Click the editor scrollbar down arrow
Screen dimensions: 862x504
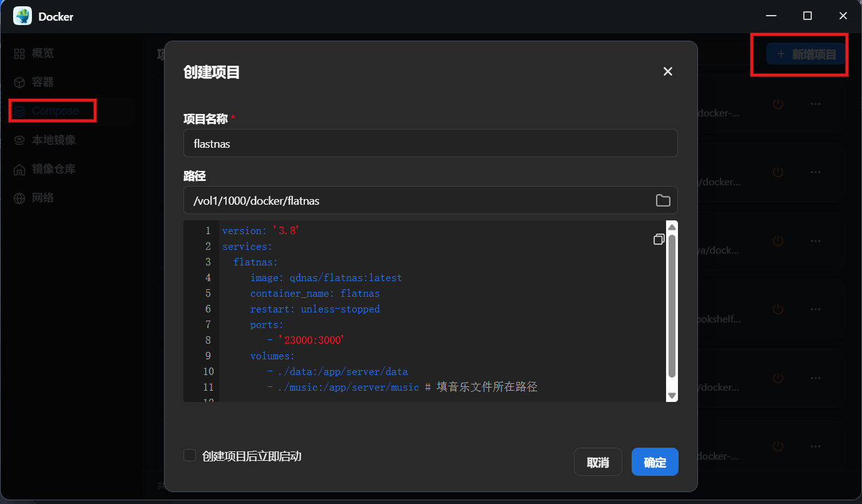click(x=671, y=396)
